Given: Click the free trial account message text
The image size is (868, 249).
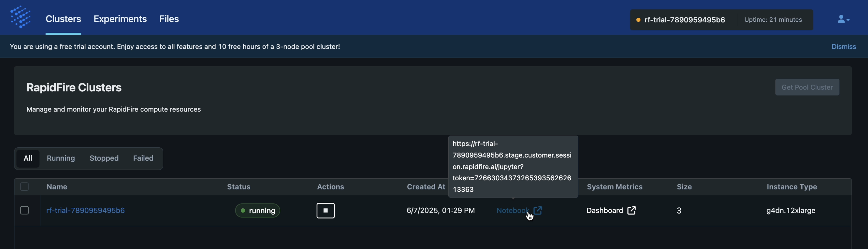Looking at the screenshot, I should pos(174,47).
